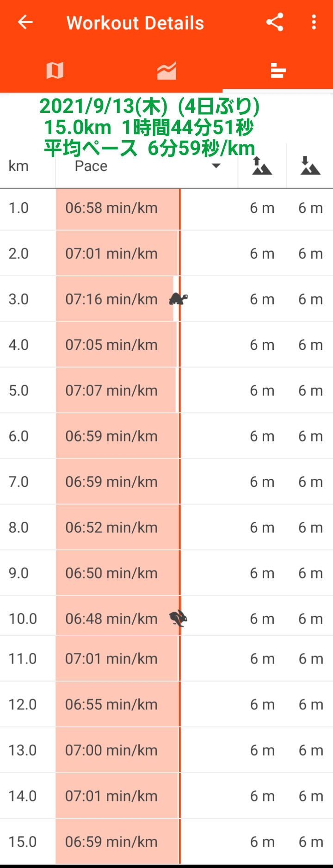Tap the 12.0 km distance label
Screen dimensions: 333x868
click(x=22, y=704)
